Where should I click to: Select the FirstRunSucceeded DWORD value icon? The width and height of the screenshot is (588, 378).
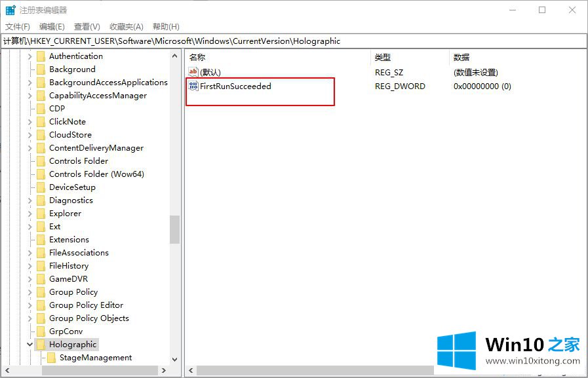click(193, 86)
